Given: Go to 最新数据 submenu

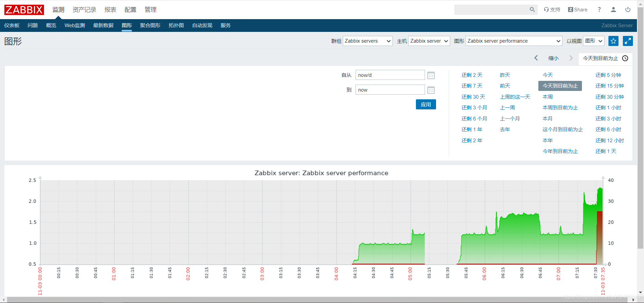Looking at the screenshot, I should [103, 26].
